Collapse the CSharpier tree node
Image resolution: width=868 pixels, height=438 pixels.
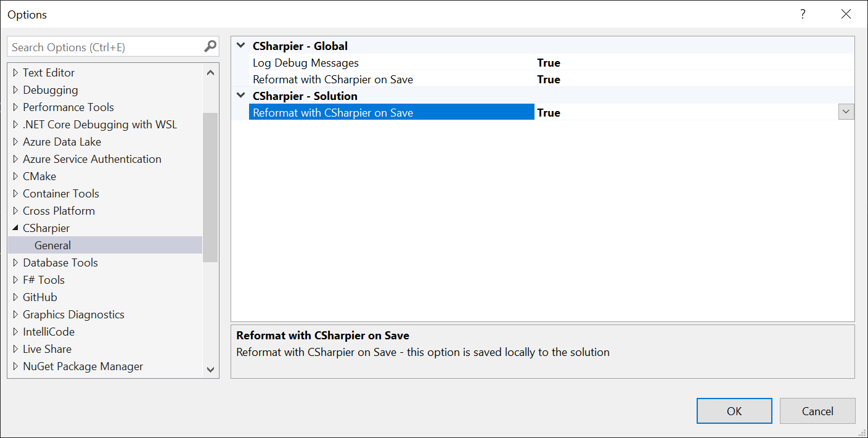pos(15,228)
